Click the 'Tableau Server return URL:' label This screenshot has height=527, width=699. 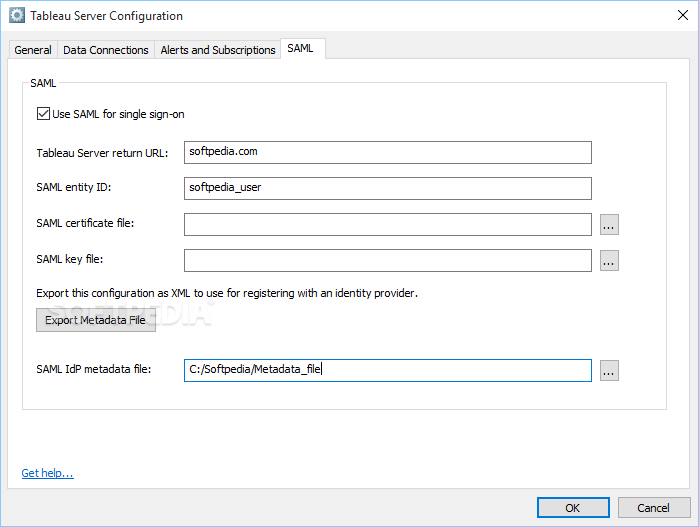coord(102,153)
